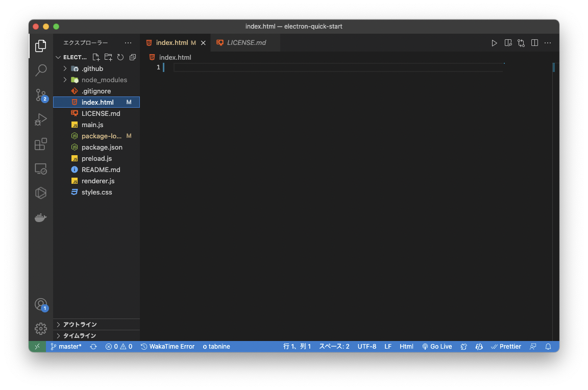
Task: Create a new folder in the explorer
Action: click(108, 57)
